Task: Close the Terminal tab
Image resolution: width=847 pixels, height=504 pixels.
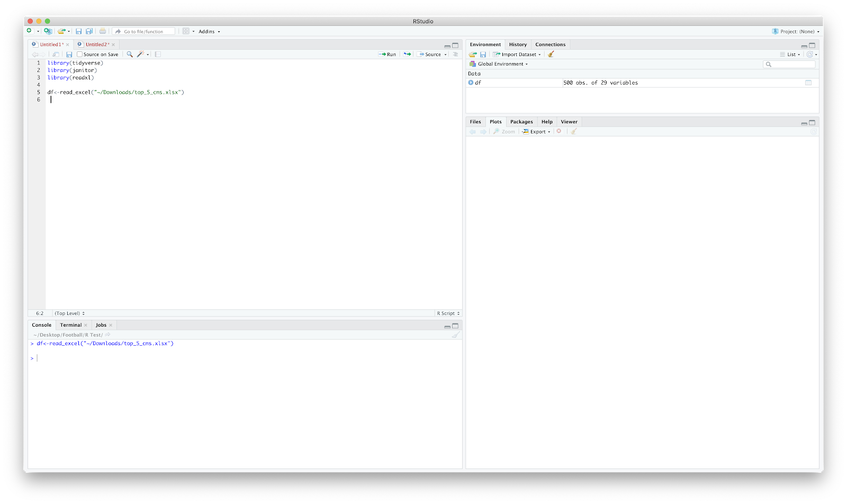Action: coord(86,326)
